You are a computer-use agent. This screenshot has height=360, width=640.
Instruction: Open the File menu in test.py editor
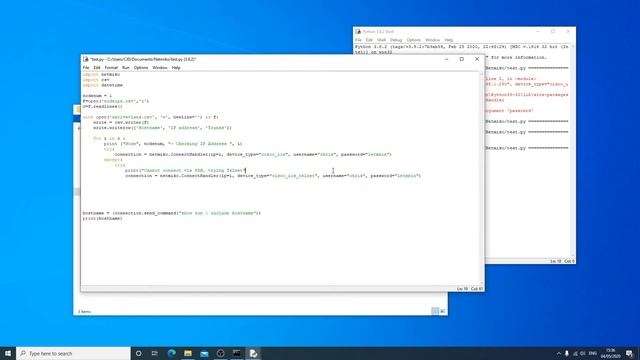coord(86,68)
